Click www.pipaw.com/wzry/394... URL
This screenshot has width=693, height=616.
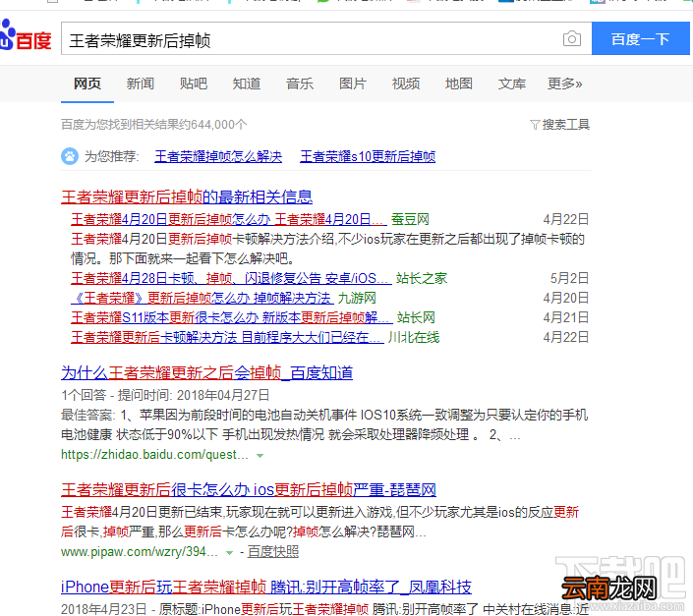pyautogui.click(x=140, y=552)
